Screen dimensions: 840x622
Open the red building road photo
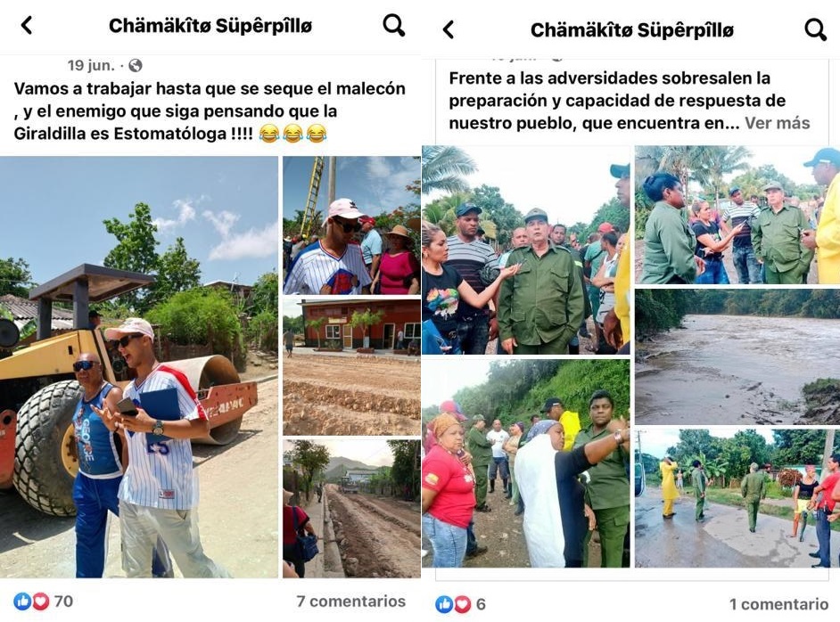351,367
